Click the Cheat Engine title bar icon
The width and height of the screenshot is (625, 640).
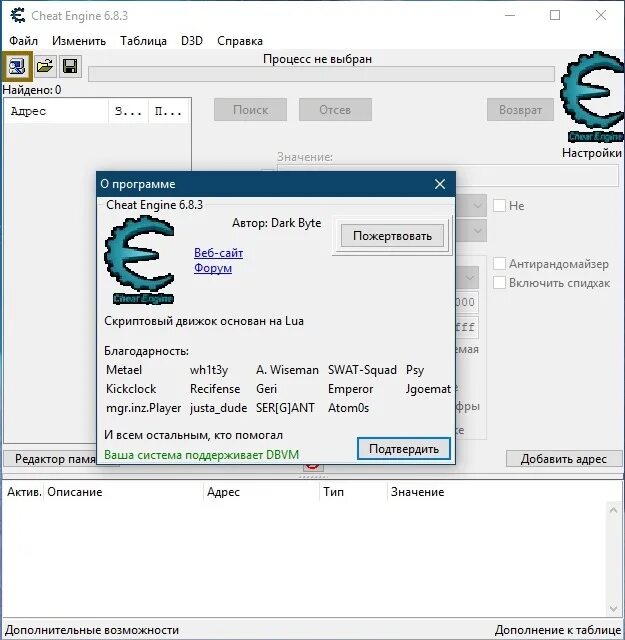pyautogui.click(x=18, y=16)
